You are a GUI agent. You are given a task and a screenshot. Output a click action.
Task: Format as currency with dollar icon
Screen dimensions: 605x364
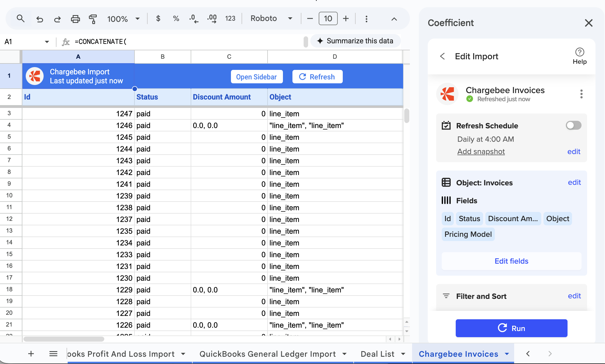[x=158, y=19]
